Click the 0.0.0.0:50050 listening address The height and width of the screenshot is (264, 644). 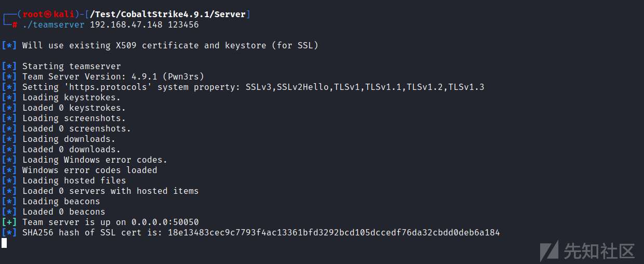[165, 222]
